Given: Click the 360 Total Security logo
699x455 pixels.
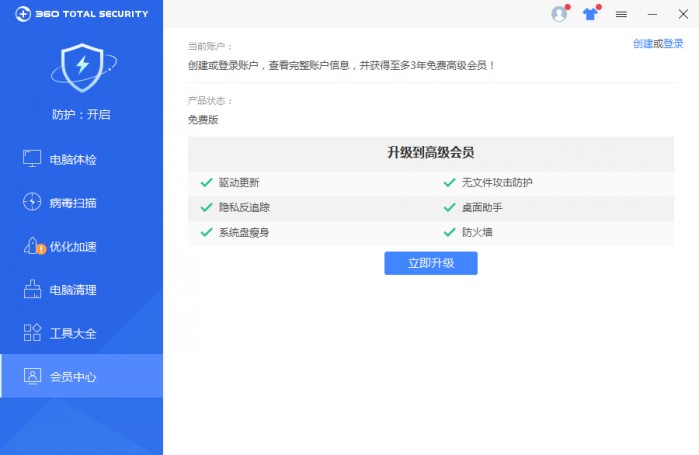Looking at the screenshot, I should [x=75, y=14].
